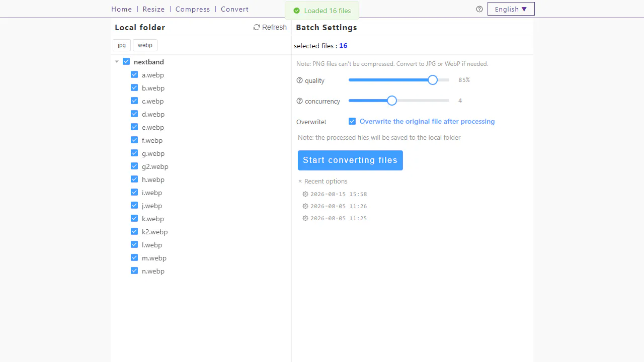Switch to the Convert page
This screenshot has width=644, height=362.
coord(234,9)
